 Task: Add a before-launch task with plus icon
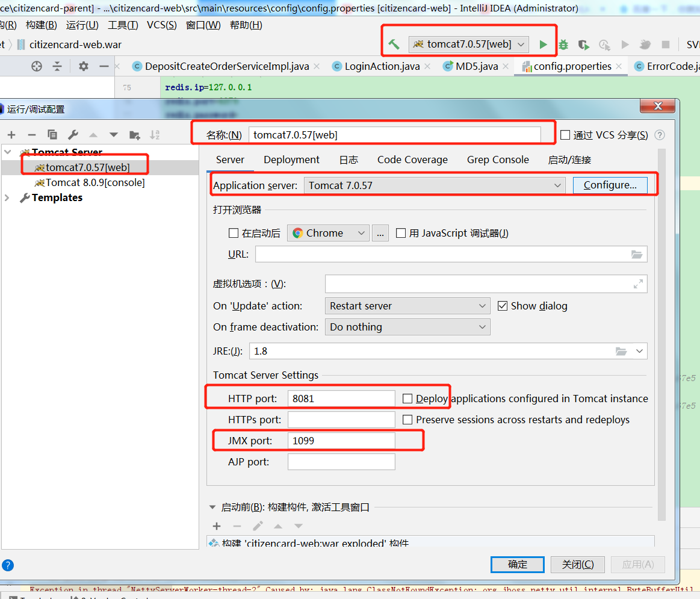tap(217, 526)
